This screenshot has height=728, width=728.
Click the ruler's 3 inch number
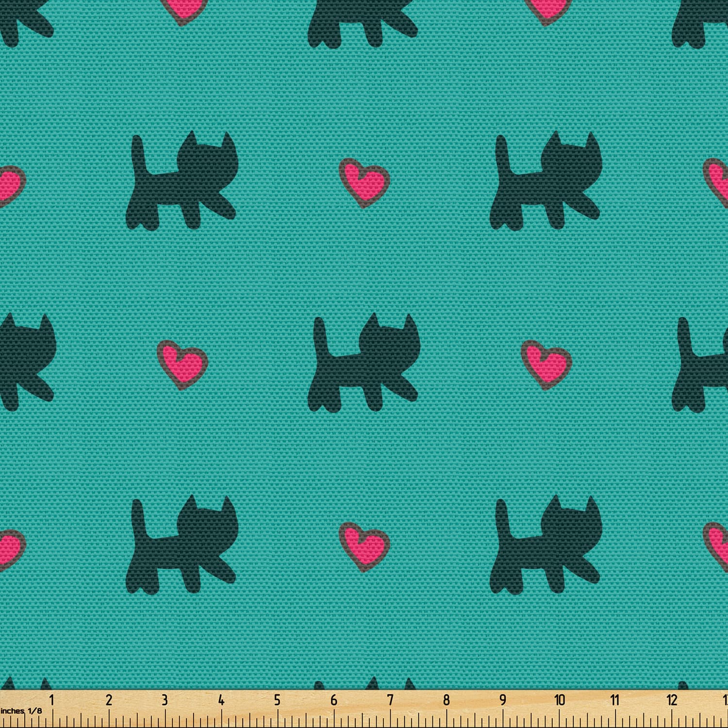point(165,700)
